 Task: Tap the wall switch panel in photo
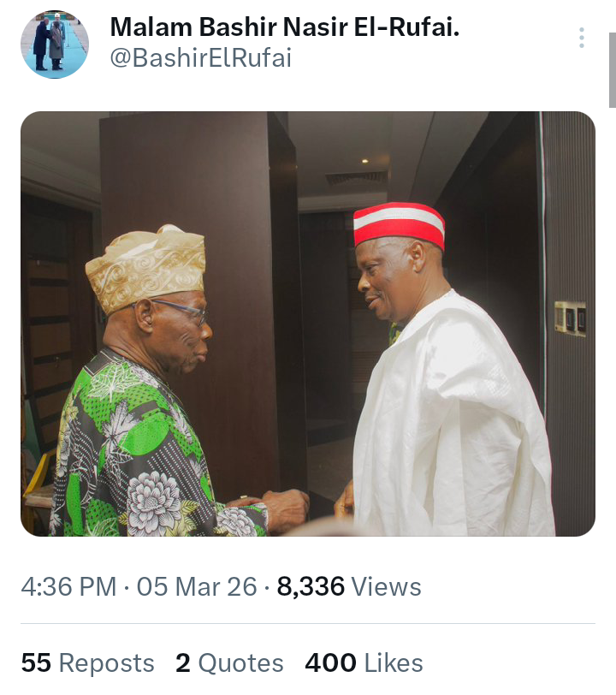coord(569,318)
